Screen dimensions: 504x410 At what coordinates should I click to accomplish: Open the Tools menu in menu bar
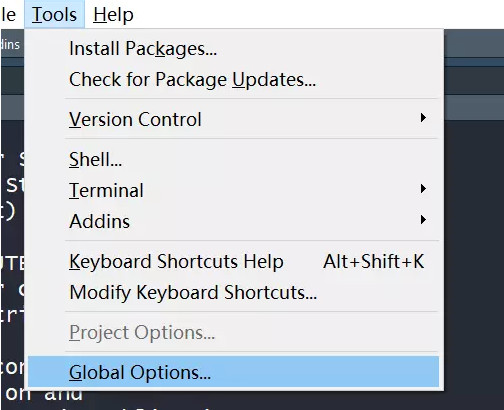(54, 14)
